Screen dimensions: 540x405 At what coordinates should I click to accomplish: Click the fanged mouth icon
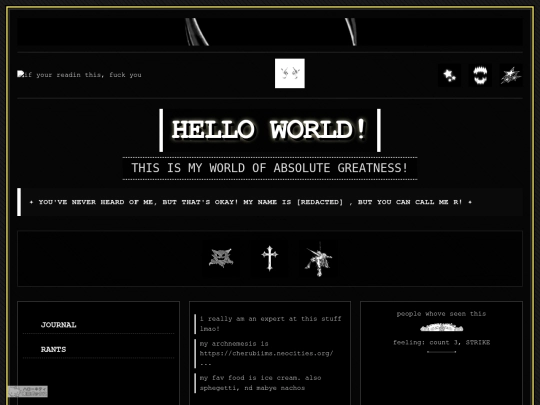click(480, 75)
